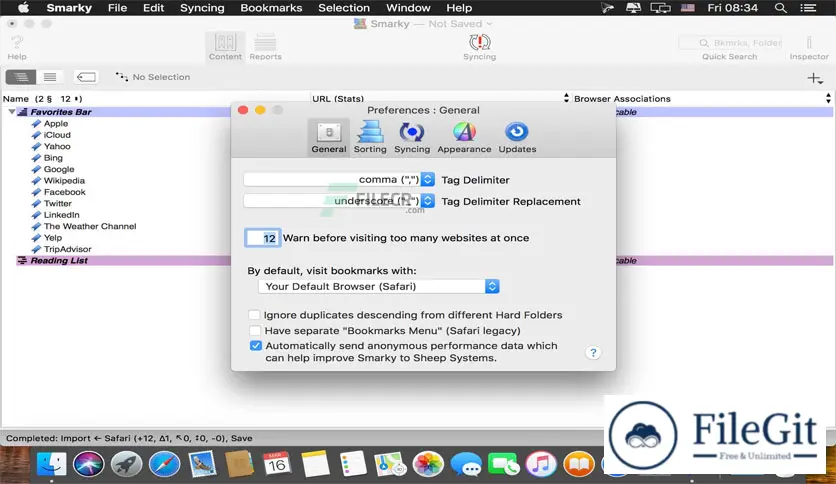Open the Reports toolbar icon
Image resolution: width=836 pixels, height=484 pixels.
[265, 47]
